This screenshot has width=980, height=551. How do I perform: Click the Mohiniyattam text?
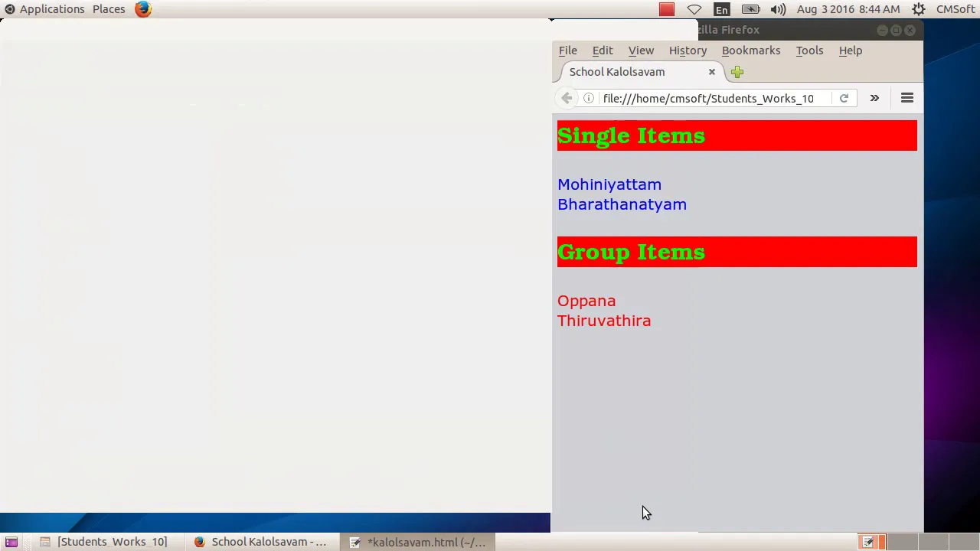(x=609, y=184)
